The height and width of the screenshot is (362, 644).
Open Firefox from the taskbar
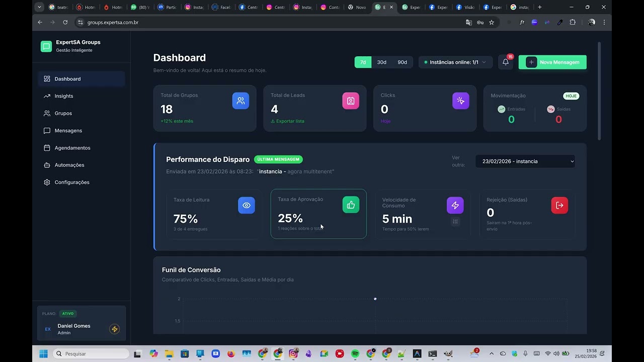pos(231,353)
